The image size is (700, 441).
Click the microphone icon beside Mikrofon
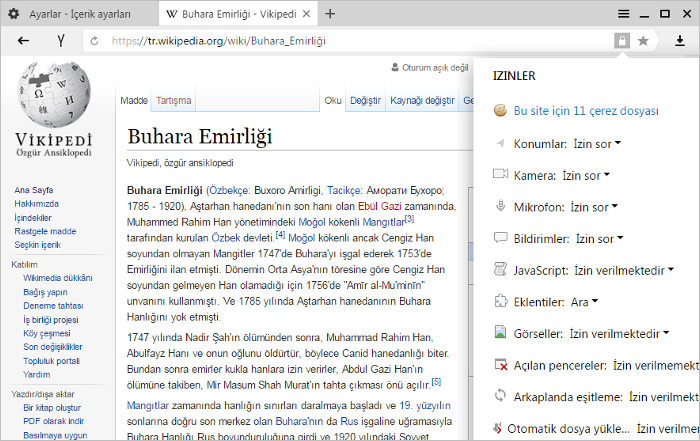point(500,206)
